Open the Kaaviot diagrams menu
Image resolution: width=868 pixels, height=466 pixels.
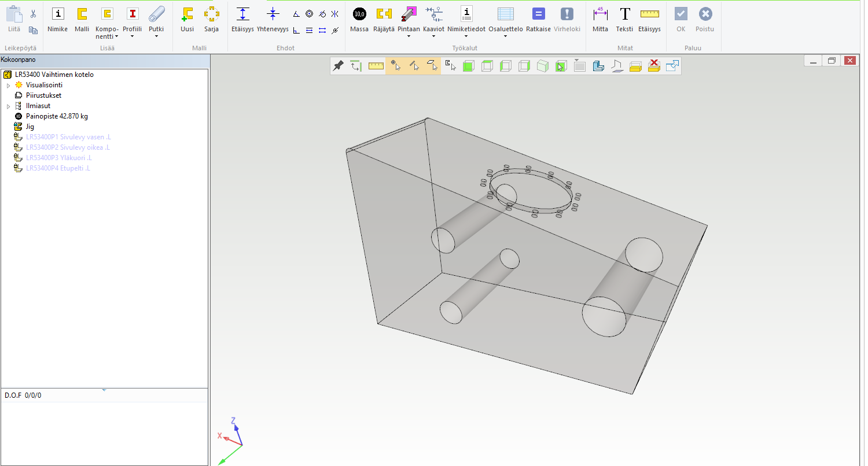tap(433, 37)
